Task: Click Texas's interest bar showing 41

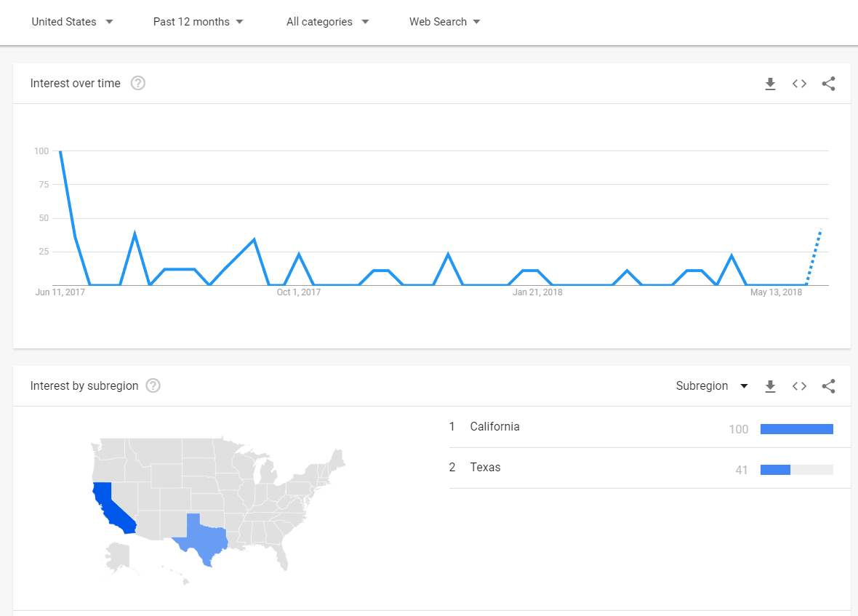Action: pyautogui.click(x=797, y=469)
